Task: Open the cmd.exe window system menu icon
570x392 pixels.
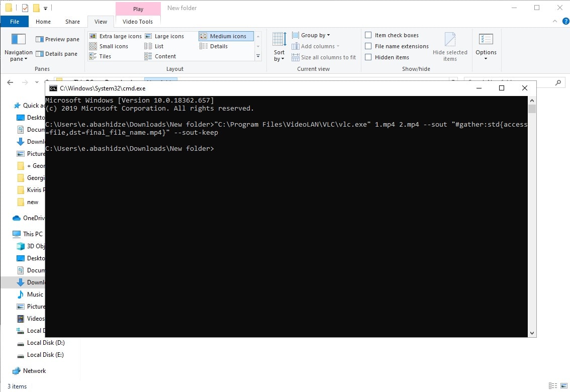Action: point(53,88)
